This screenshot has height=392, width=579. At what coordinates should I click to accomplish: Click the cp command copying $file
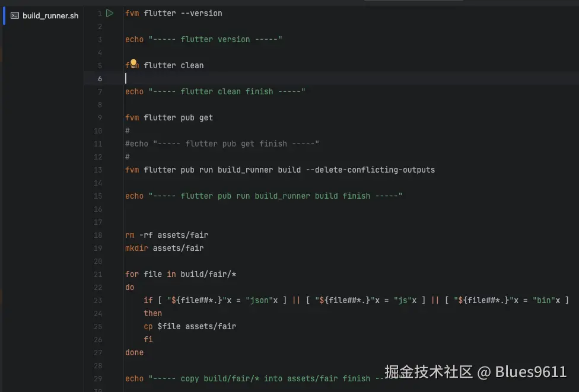click(x=148, y=326)
